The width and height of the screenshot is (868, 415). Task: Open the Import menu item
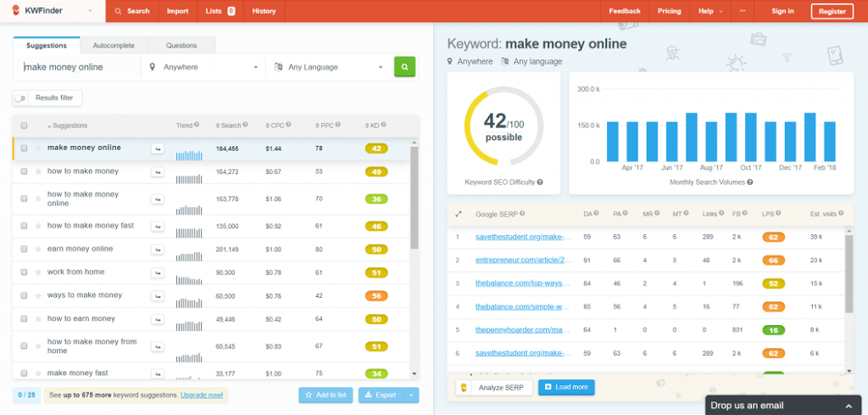tap(178, 11)
